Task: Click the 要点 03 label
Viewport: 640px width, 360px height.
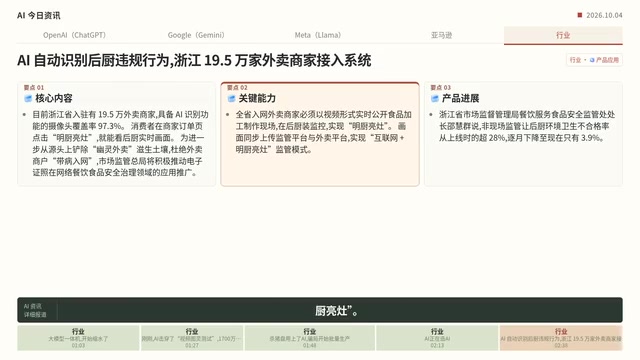Action: pyautogui.click(x=441, y=87)
